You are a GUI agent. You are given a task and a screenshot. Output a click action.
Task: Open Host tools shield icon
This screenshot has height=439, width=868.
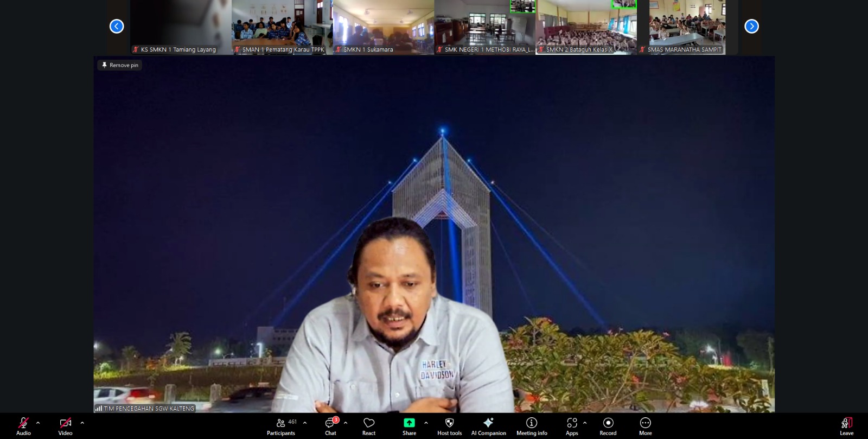click(449, 425)
